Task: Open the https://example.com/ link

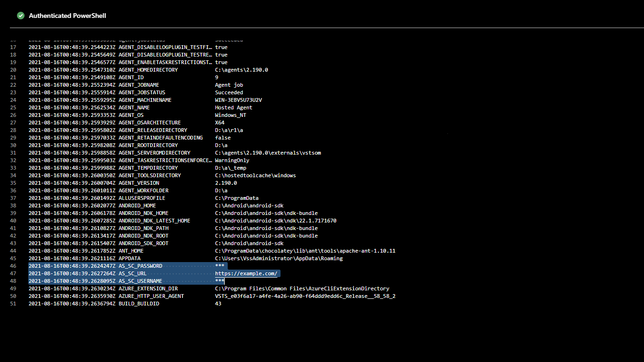Action: (246, 273)
